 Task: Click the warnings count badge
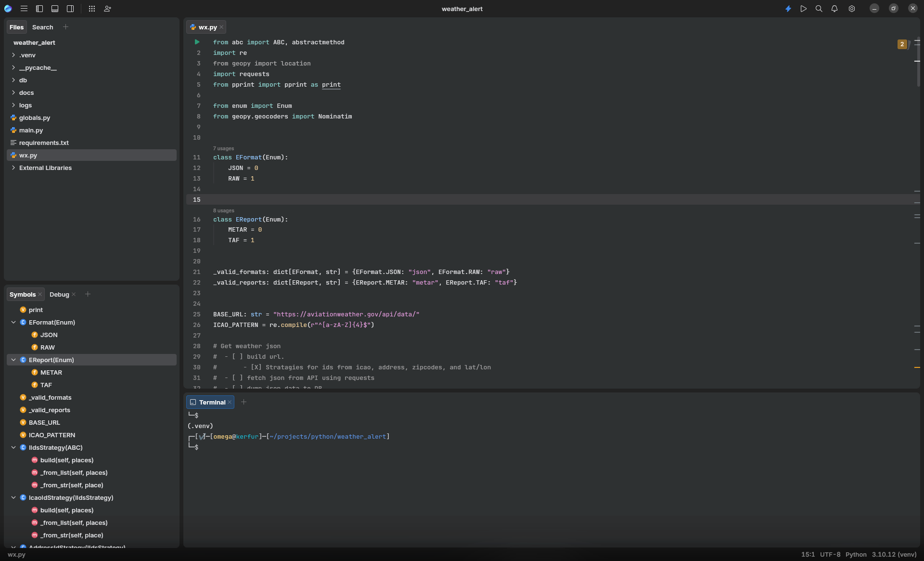click(902, 44)
